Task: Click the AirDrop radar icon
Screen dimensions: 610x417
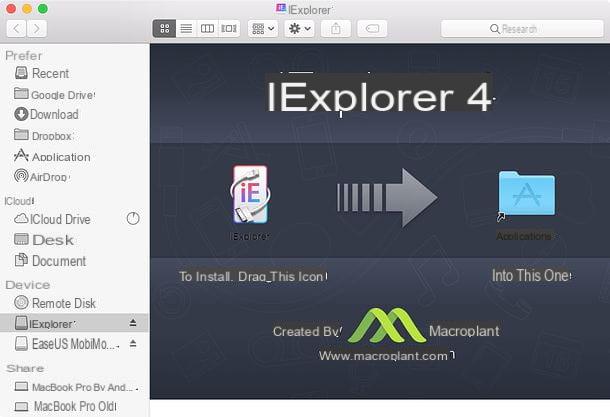Action: click(x=21, y=175)
